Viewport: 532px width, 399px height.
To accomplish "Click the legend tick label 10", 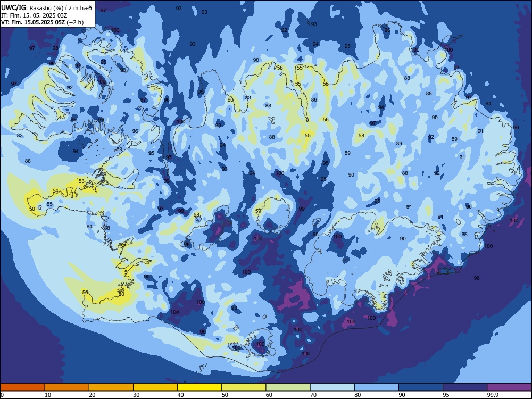I will pyautogui.click(x=48, y=395).
